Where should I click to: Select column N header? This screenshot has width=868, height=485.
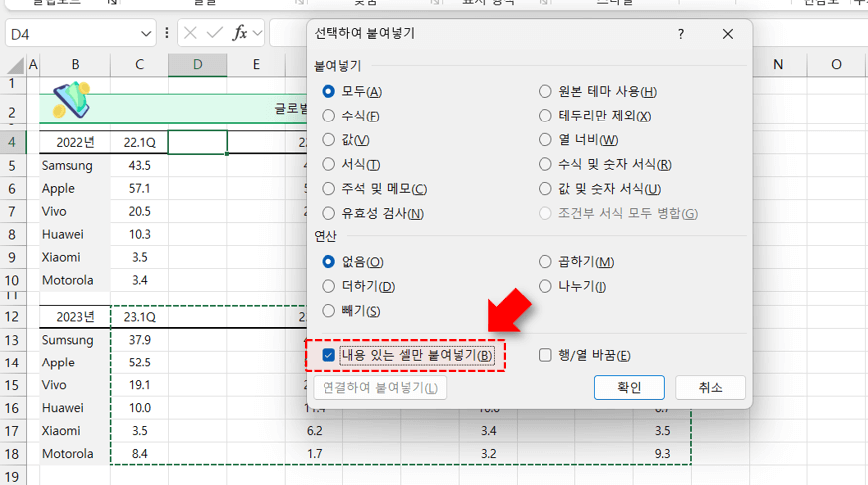[778, 64]
